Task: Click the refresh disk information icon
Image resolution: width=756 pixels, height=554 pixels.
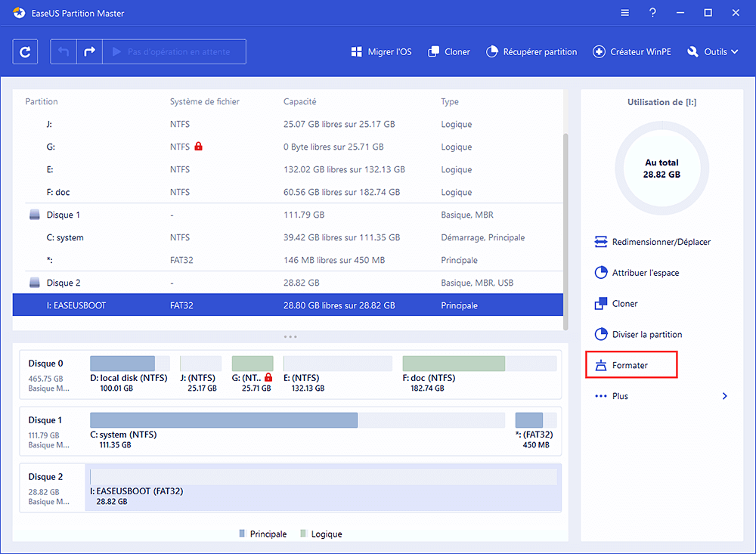Action: coord(25,51)
